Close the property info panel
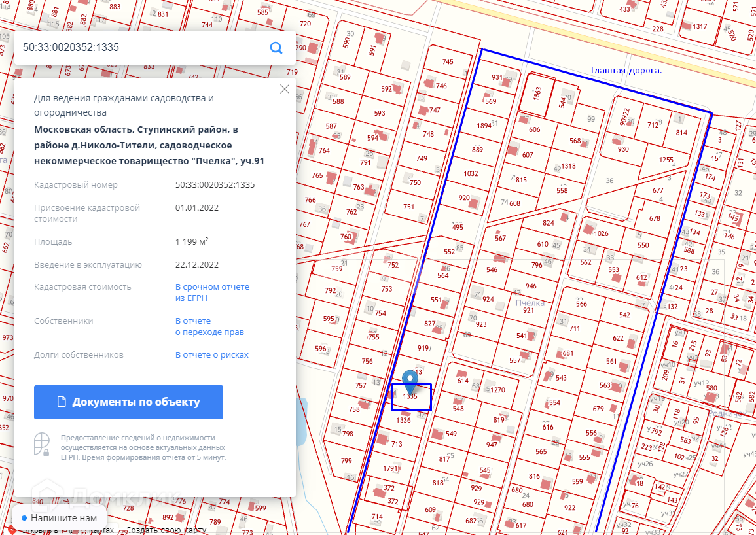The height and width of the screenshot is (535, 756). 285,89
